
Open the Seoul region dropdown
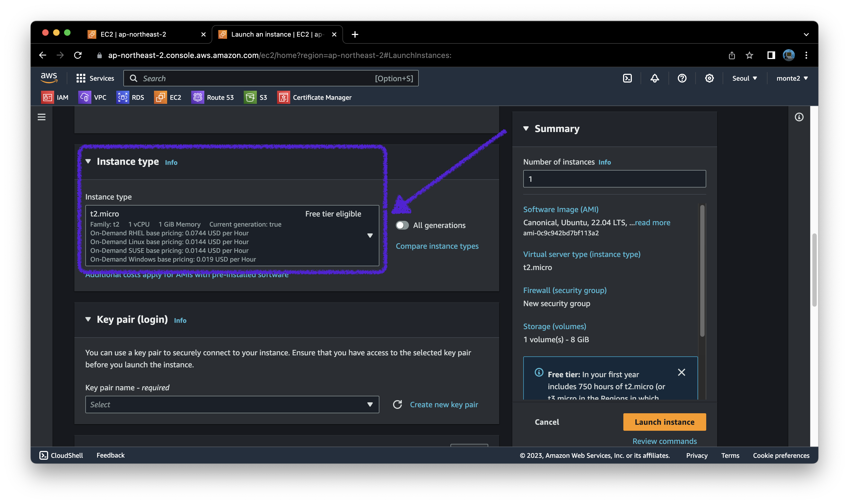(x=744, y=78)
